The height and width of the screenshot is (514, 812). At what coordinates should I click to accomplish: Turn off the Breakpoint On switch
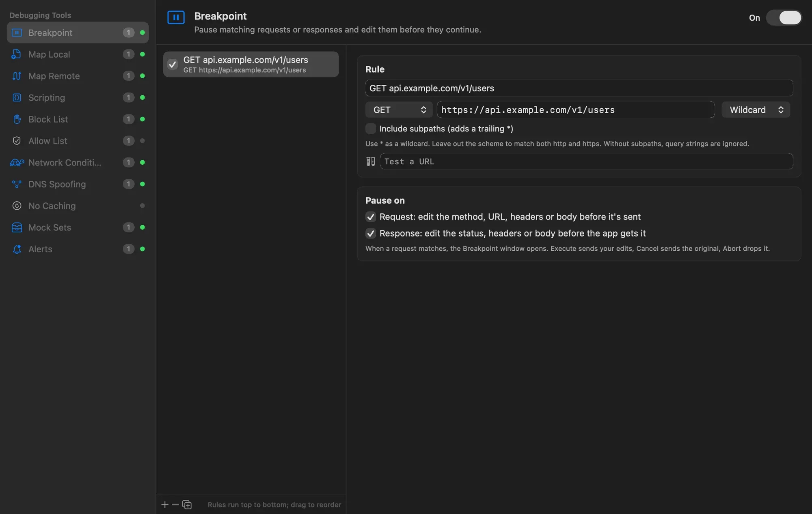(x=784, y=17)
